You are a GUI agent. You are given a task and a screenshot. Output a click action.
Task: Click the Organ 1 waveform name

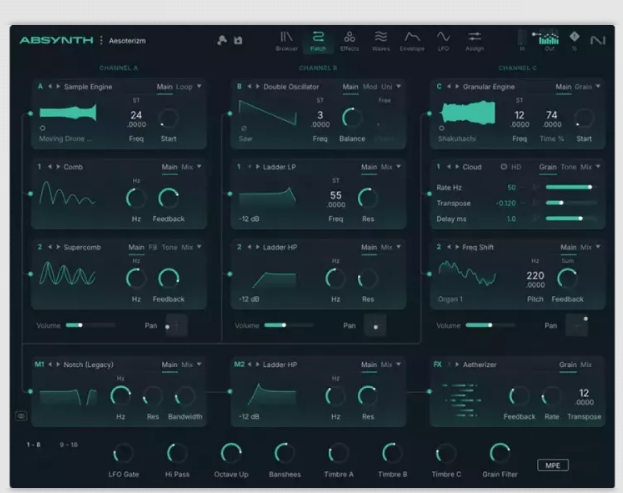pyautogui.click(x=450, y=299)
